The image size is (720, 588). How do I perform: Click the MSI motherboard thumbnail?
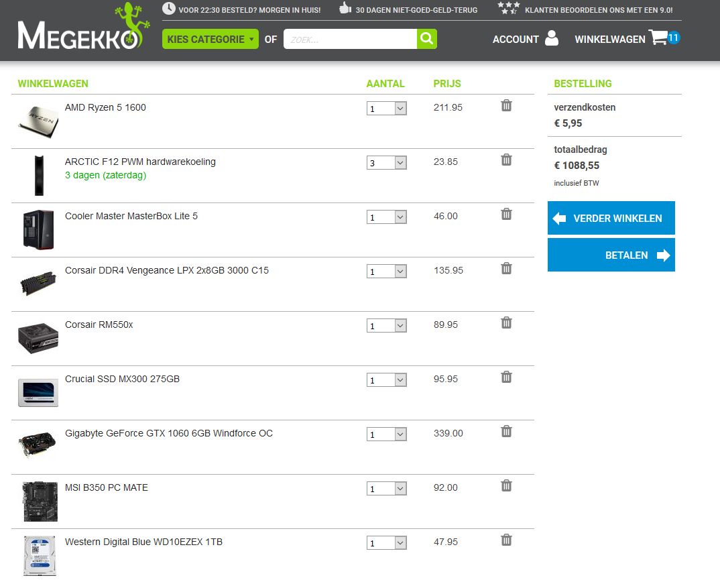click(x=40, y=502)
